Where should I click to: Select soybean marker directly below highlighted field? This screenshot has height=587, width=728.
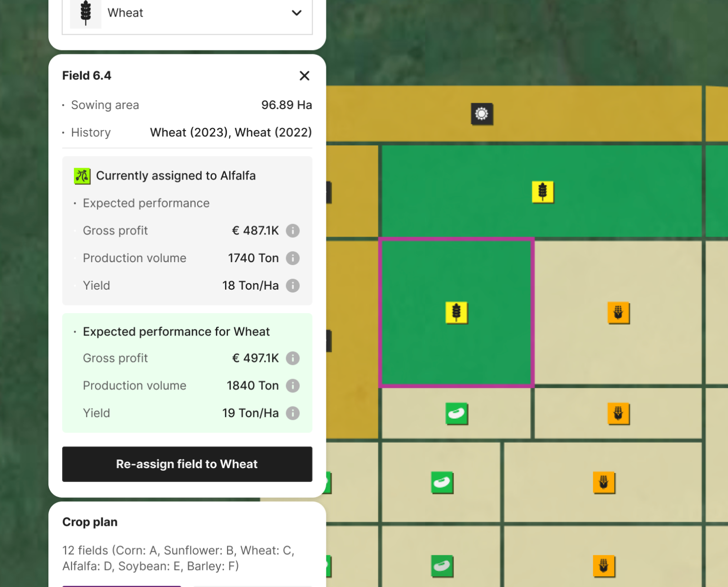(x=456, y=414)
